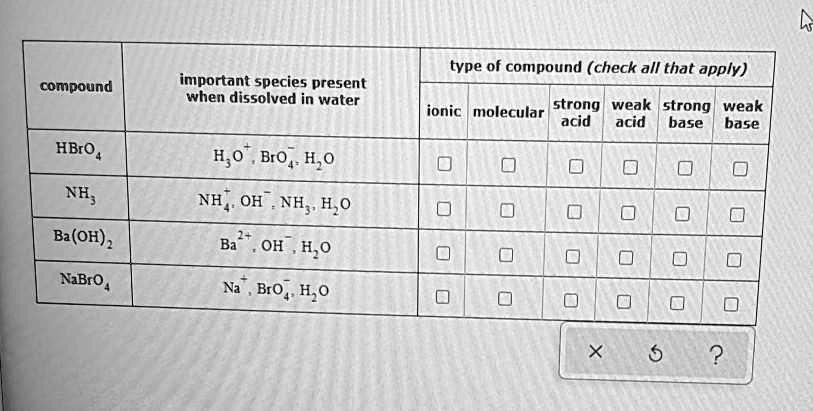Screen dimensions: 813x411
Task: Check molecular box for HBrO4 row
Action: coord(507,164)
